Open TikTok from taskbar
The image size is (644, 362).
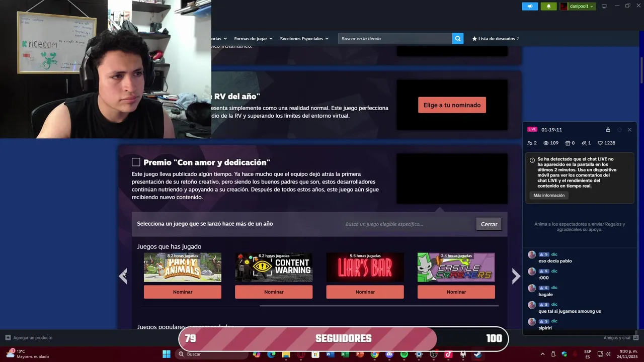coord(448,354)
